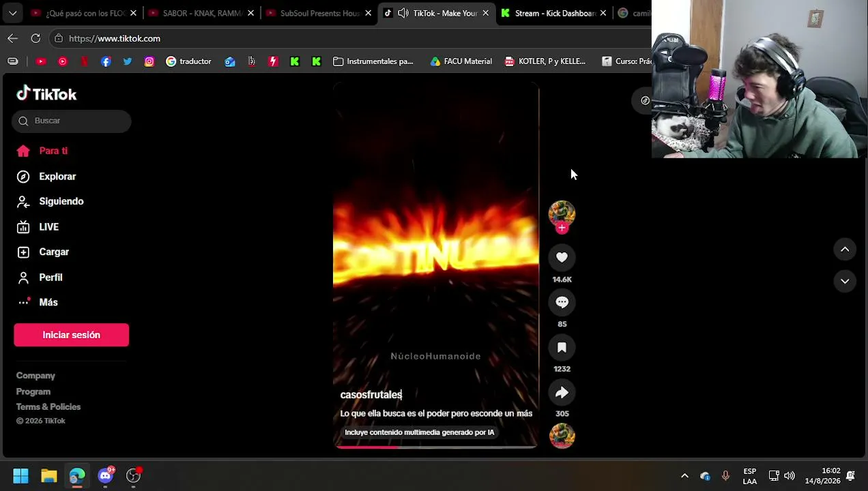
Task: Open File Explorer from the taskbar
Action: tap(48, 475)
